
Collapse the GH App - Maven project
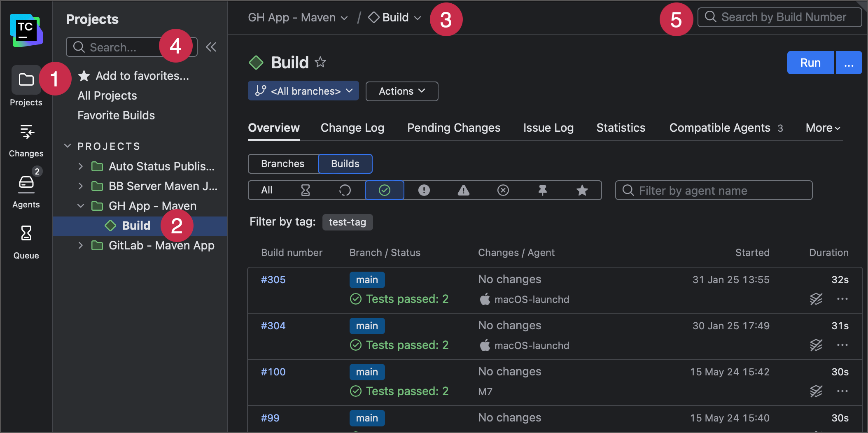click(81, 206)
